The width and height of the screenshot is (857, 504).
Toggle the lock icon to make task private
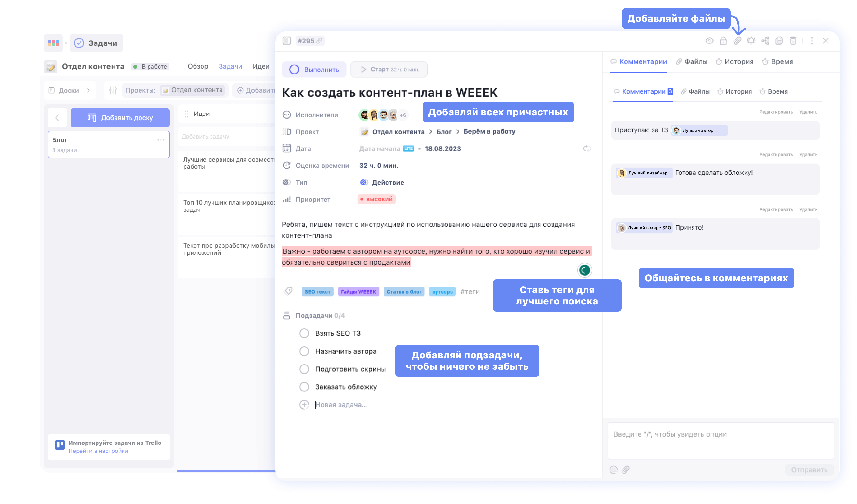click(x=723, y=41)
